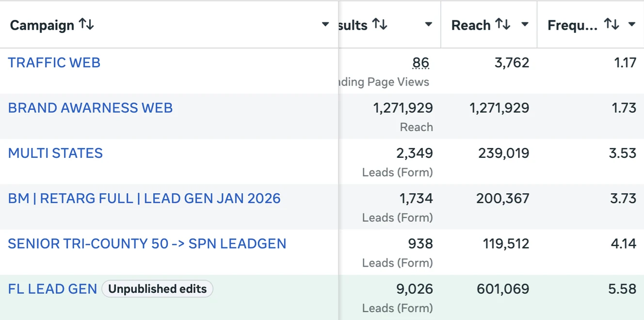Click the truncated Frequency column header label
The width and height of the screenshot is (644, 320).
coord(573,25)
